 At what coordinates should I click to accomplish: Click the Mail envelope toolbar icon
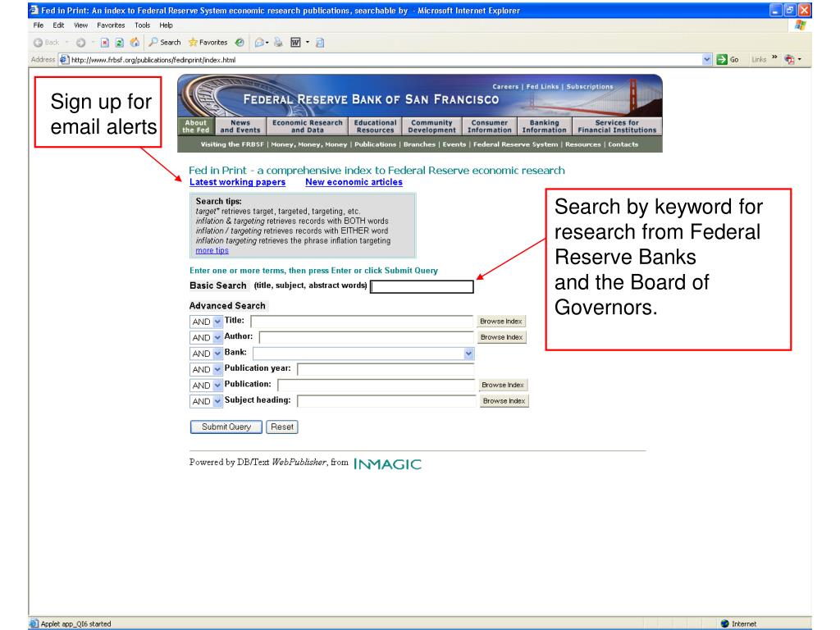point(259,43)
